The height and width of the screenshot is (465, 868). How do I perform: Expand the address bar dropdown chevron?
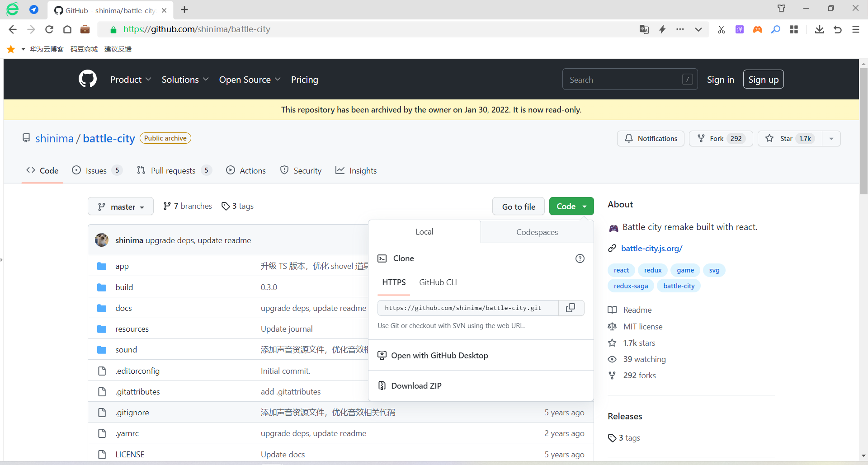pyautogui.click(x=698, y=29)
